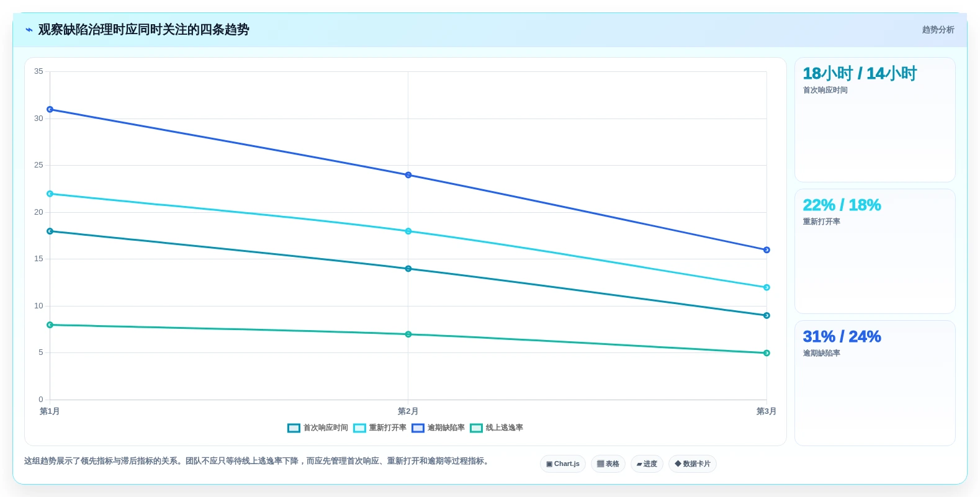The width and height of the screenshot is (980, 497).
Task: Click the 18小时 / 14小时 card value
Action: 860,74
